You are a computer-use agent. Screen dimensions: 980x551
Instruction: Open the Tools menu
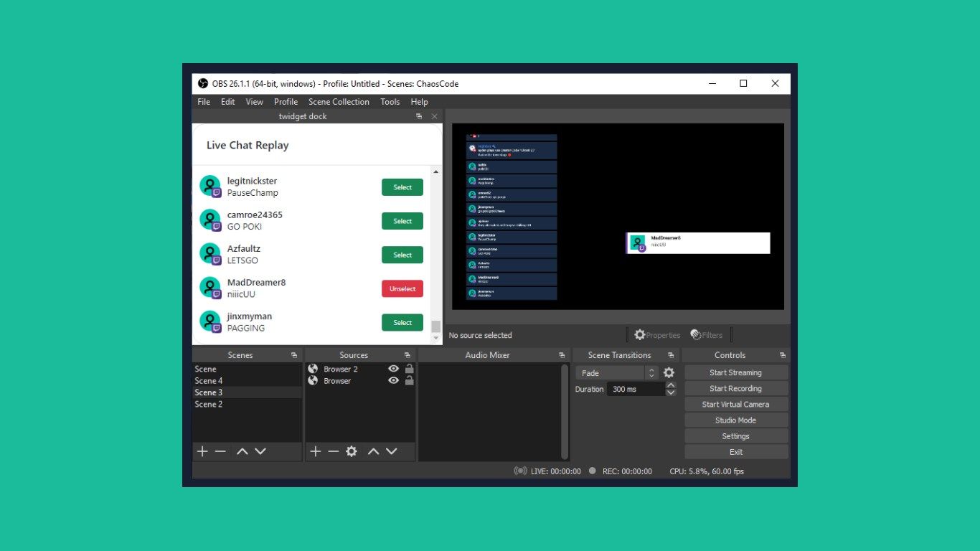(390, 102)
